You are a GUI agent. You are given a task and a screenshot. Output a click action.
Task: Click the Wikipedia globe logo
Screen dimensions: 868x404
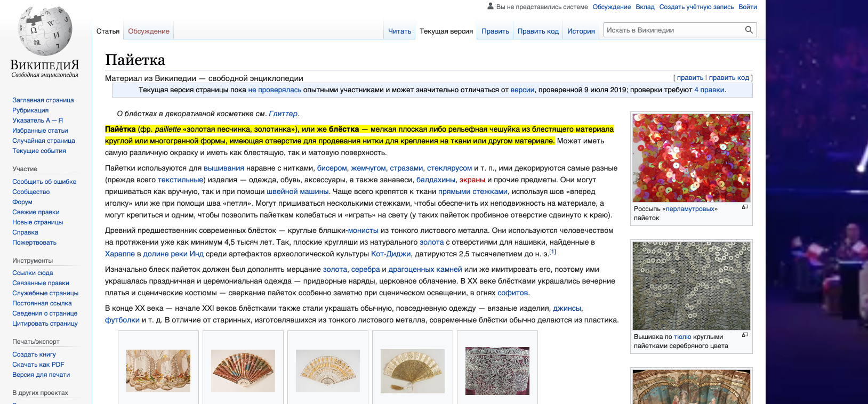45,32
